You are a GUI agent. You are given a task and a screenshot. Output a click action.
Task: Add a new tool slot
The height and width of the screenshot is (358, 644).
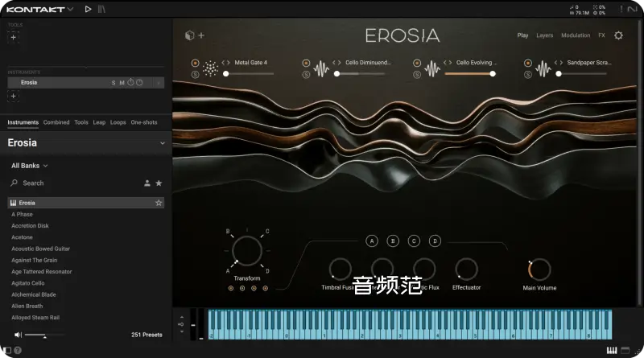13,37
